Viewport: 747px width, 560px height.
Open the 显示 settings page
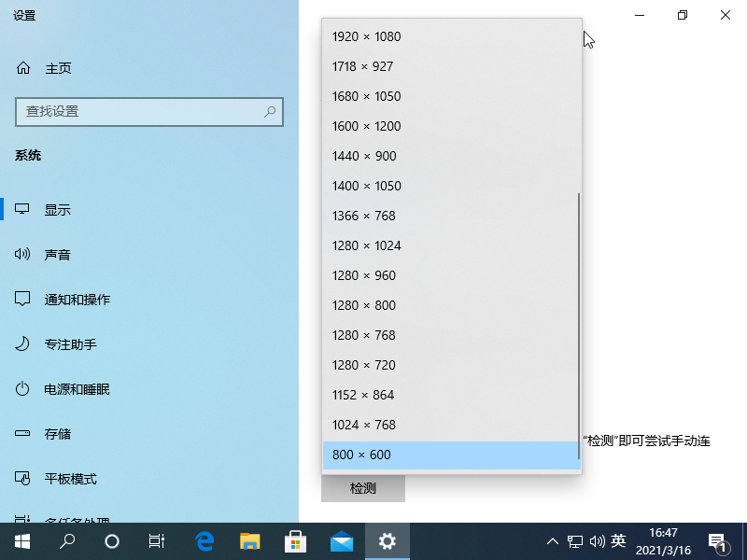[x=57, y=209]
